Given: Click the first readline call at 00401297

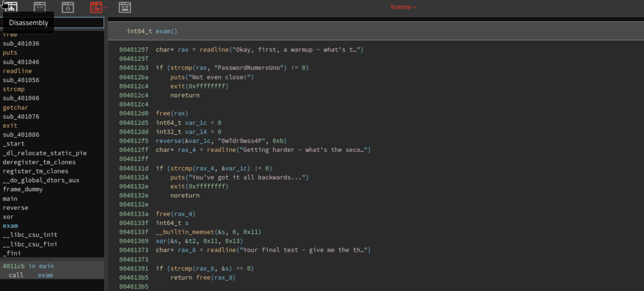Looking at the screenshot, I should (281, 49).
